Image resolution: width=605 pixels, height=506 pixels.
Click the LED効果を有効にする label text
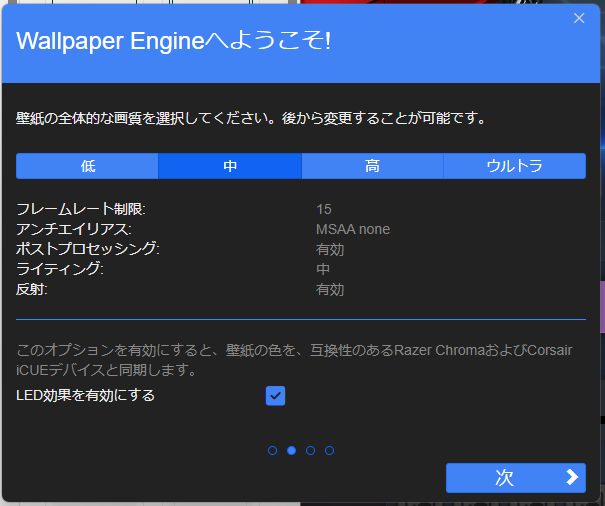tap(85, 395)
